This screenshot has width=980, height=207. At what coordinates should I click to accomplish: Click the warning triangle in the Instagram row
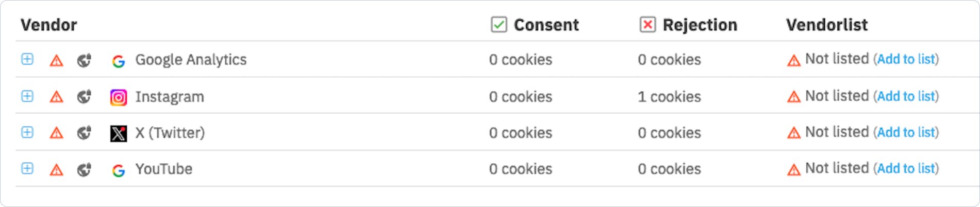click(x=56, y=97)
